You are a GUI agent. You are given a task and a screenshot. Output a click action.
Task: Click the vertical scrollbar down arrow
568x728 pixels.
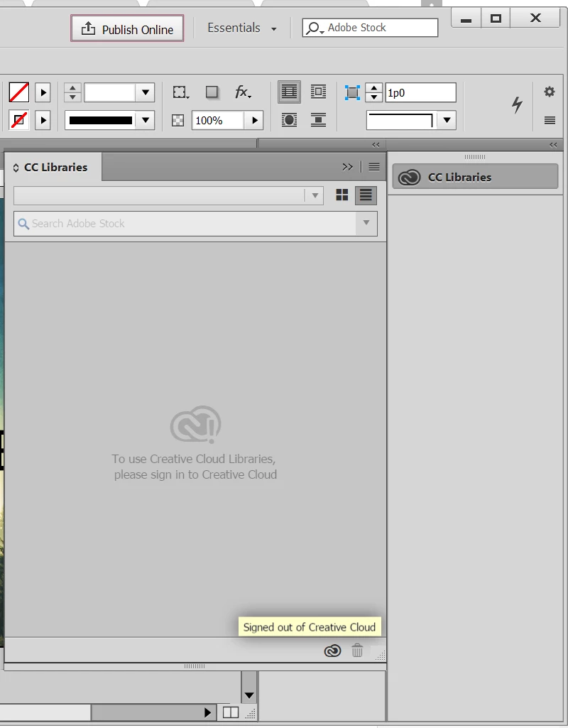point(249,695)
